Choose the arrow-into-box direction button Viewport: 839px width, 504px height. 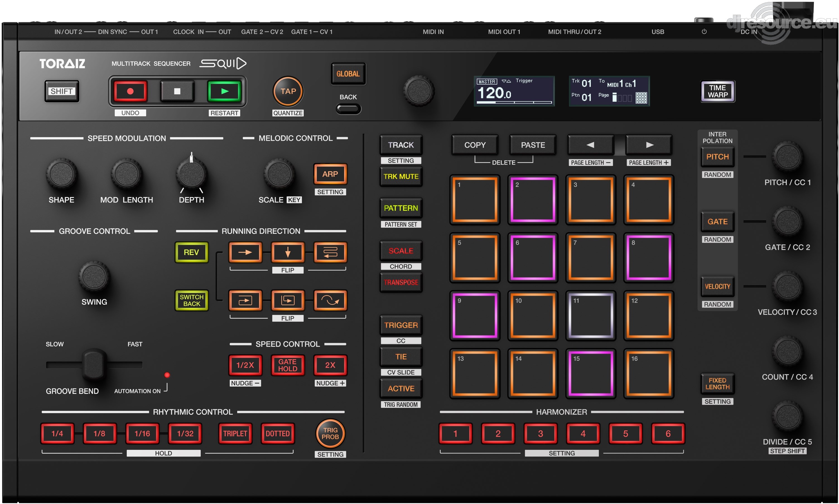coord(245,300)
